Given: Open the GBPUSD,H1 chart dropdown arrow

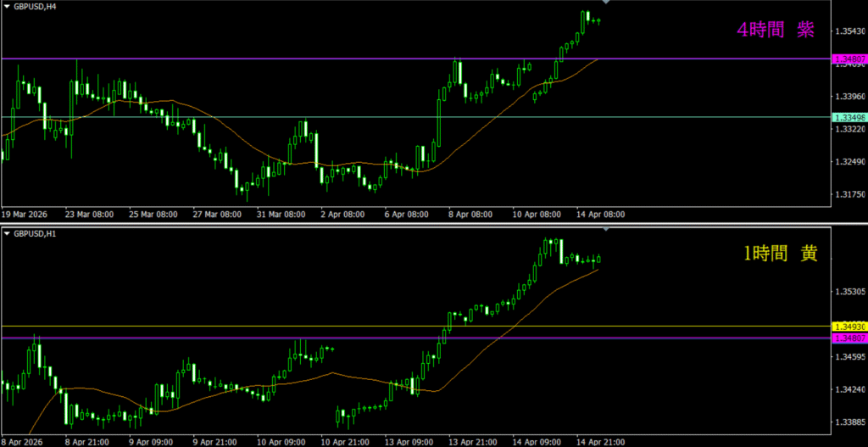Looking at the screenshot, I should coord(7,232).
